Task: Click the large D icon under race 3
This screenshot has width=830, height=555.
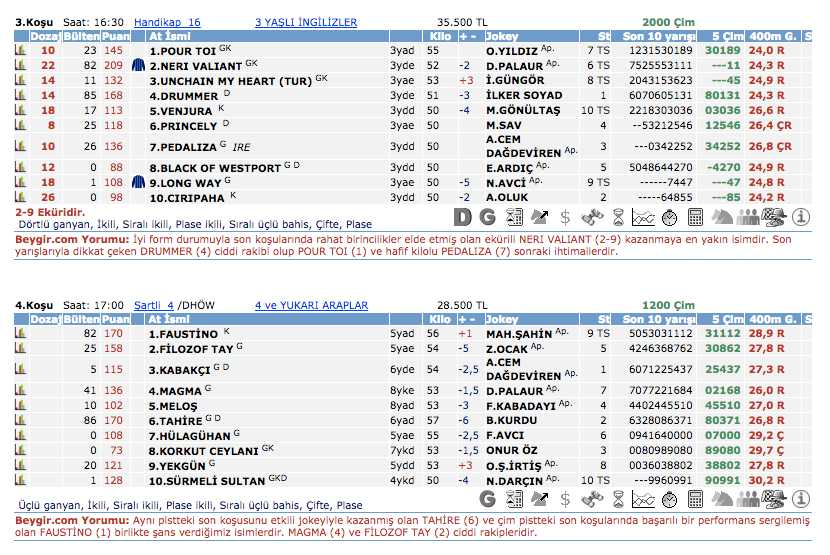Action: click(462, 216)
